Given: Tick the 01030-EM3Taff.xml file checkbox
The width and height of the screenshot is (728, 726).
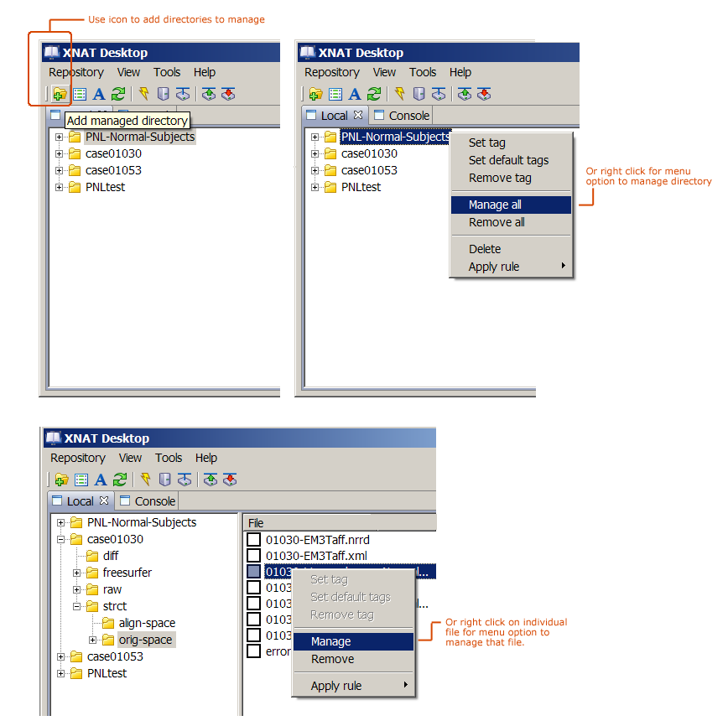Looking at the screenshot, I should 254,555.
